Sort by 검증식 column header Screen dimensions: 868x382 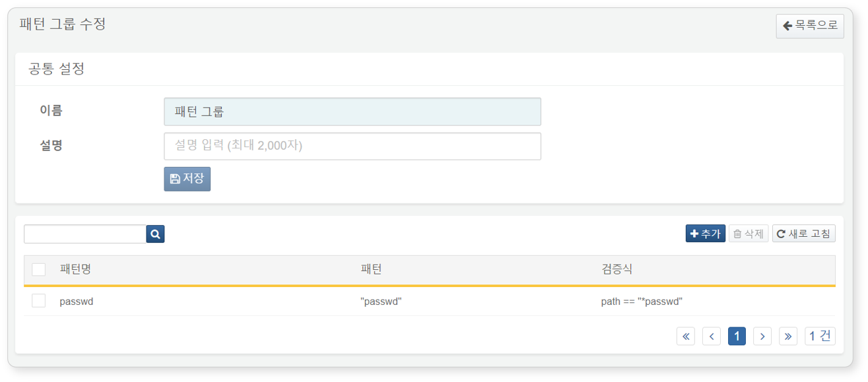pyautogui.click(x=617, y=269)
